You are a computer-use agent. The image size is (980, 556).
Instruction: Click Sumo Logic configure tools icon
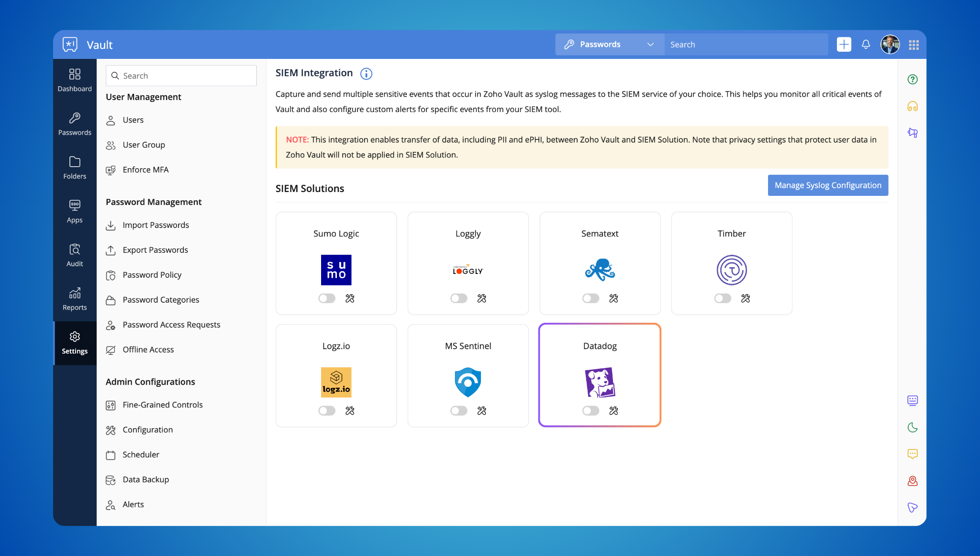350,298
